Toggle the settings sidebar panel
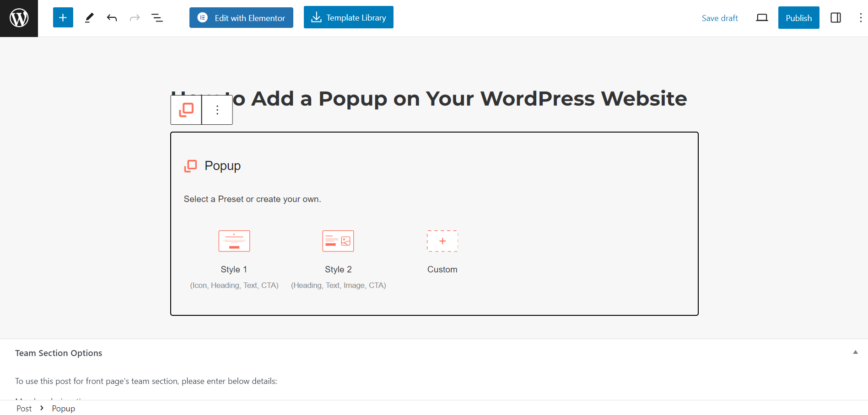868x415 pixels. click(x=836, y=18)
